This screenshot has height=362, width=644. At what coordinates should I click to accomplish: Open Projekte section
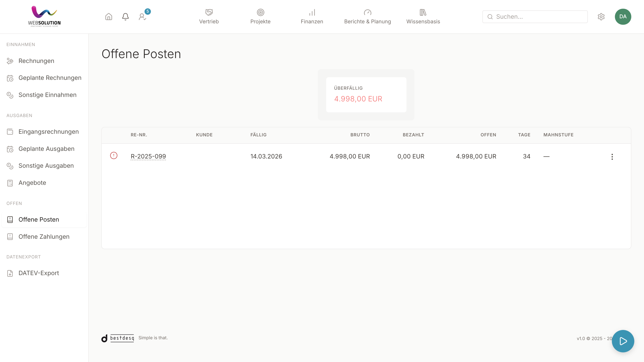pos(260,16)
